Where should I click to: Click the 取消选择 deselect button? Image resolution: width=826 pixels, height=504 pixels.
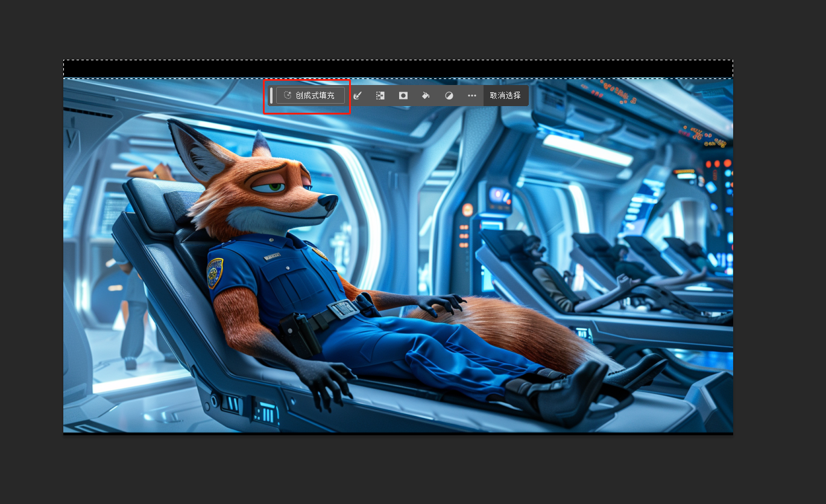505,95
